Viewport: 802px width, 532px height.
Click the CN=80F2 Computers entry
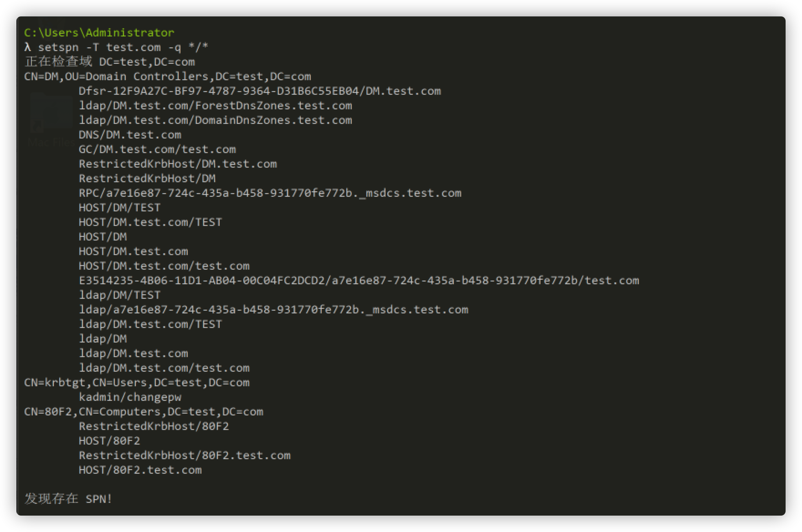[x=144, y=412]
